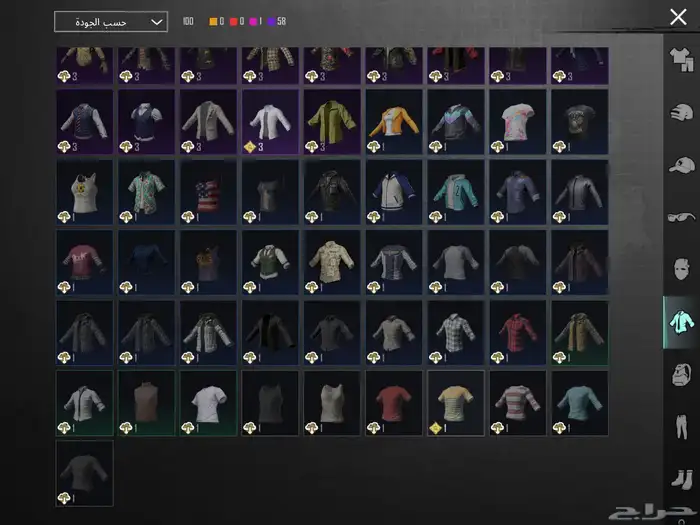The height and width of the screenshot is (525, 700).
Task: Click the orange quality counter swatch
Action: [213, 21]
